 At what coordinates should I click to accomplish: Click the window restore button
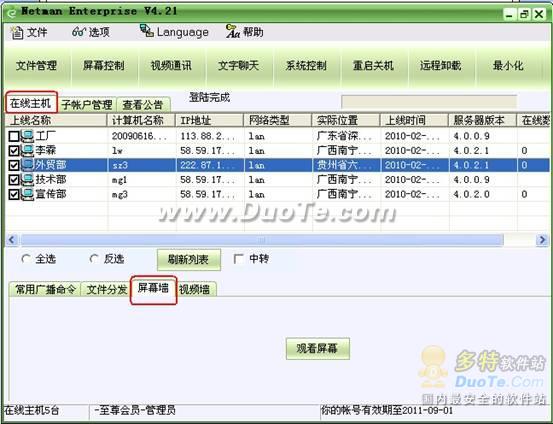524,14
